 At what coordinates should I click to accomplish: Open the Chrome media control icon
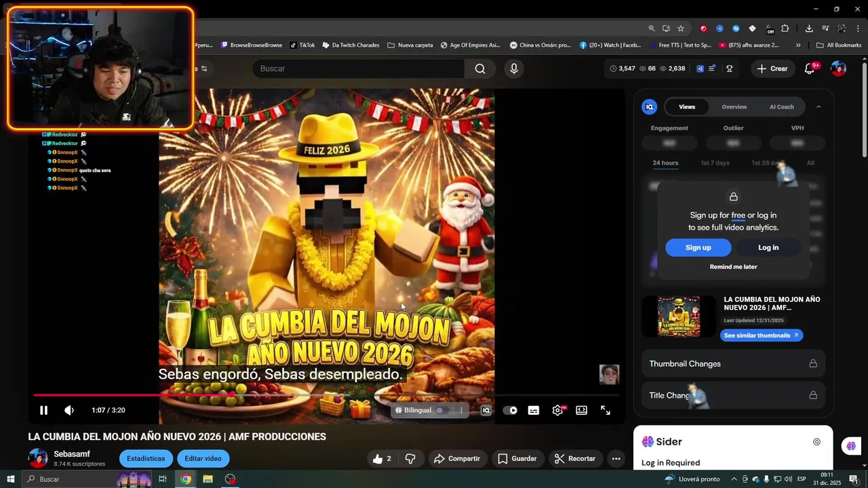coord(825,28)
